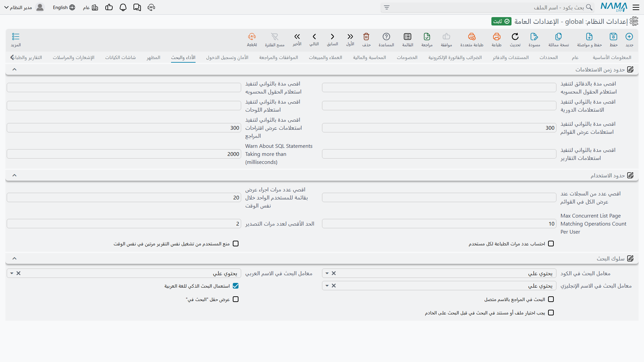644x362 pixels.
Task: Click the طباعه (Print) icon
Action: pos(496,37)
